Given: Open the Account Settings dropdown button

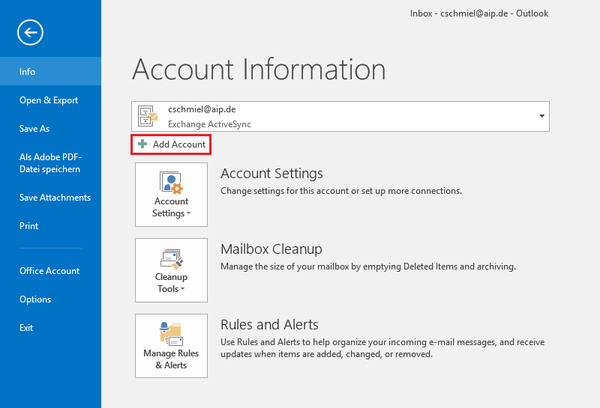Looking at the screenshot, I should [x=171, y=195].
